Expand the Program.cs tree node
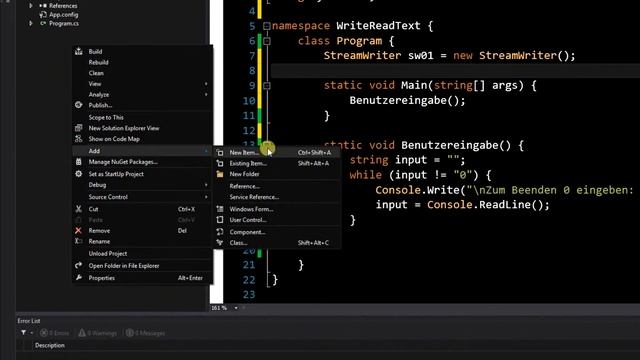640x360 pixels. pos(31,24)
